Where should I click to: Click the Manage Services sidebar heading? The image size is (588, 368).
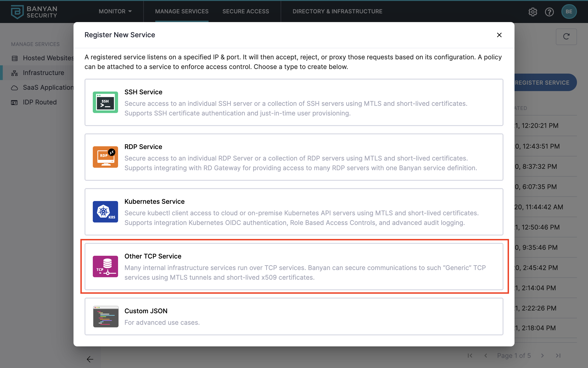[35, 44]
